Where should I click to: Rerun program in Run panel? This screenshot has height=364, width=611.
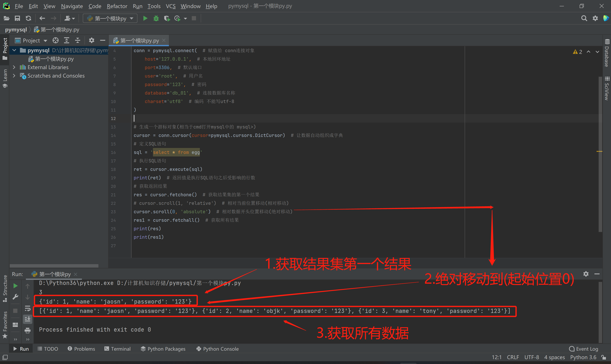[15, 286]
